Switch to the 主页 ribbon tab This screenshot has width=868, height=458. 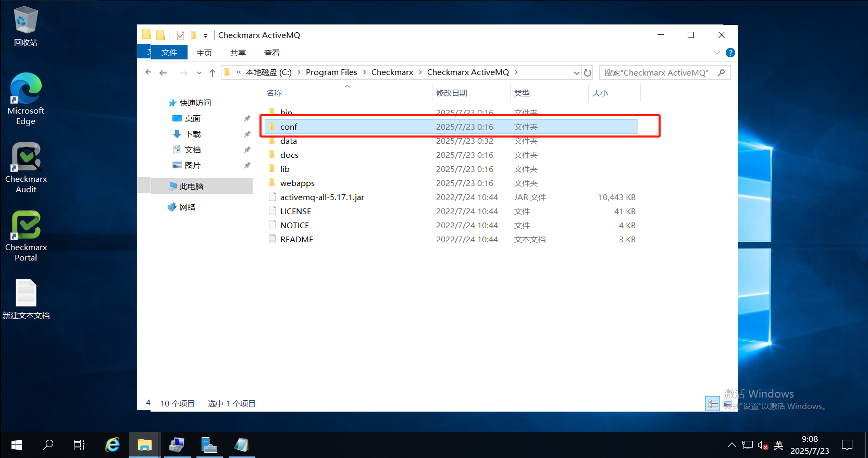point(204,53)
